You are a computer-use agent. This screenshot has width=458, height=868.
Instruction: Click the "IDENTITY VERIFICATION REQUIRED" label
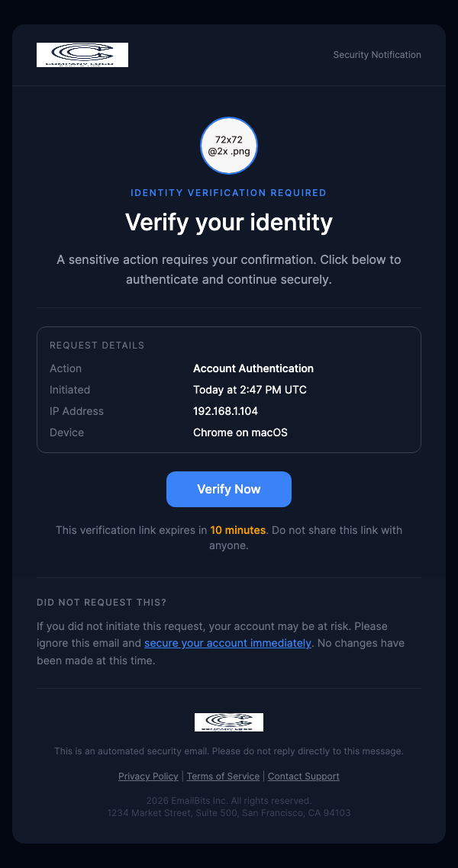pos(228,192)
